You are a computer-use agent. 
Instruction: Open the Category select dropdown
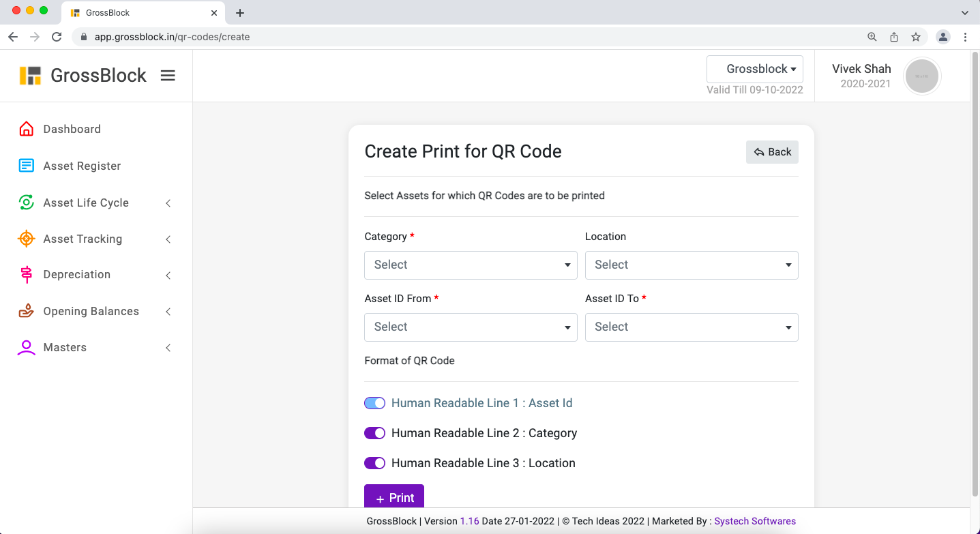471,265
